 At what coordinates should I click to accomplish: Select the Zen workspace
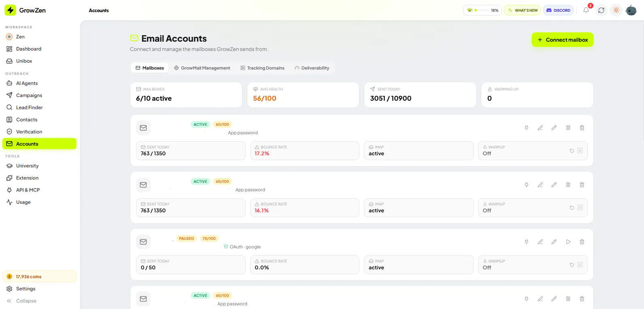39,37
